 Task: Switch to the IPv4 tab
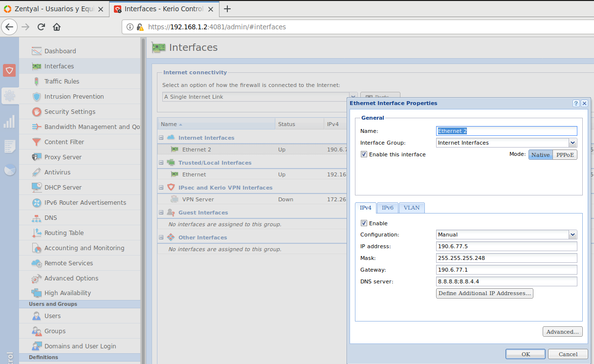tap(366, 208)
